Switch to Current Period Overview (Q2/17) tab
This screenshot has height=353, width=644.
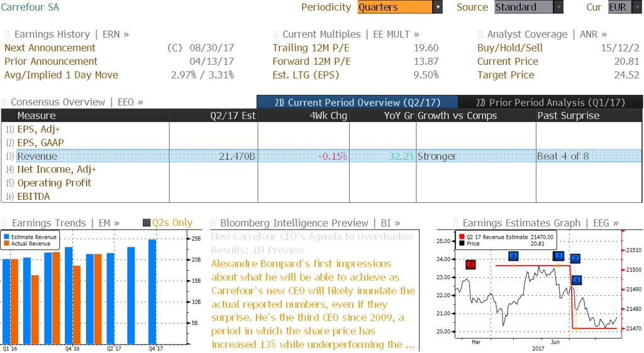357,102
